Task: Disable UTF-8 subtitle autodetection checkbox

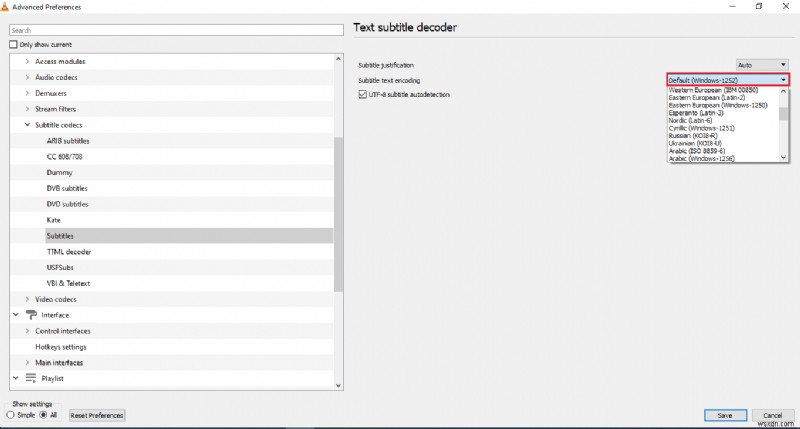Action: coord(363,94)
